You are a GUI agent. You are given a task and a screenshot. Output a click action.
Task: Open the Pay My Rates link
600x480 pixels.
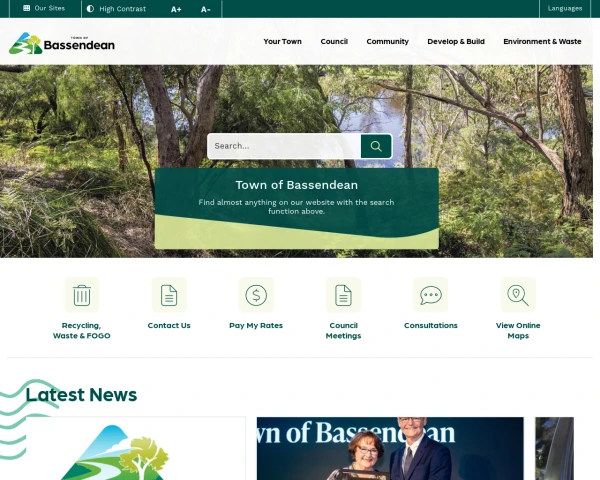click(256, 325)
